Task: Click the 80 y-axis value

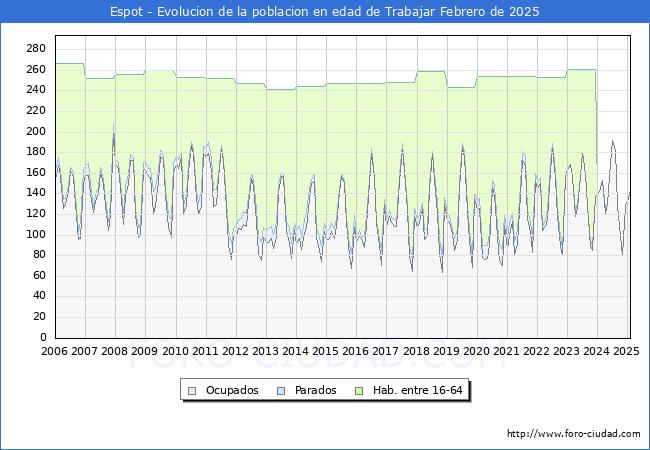Action: pyautogui.click(x=39, y=255)
